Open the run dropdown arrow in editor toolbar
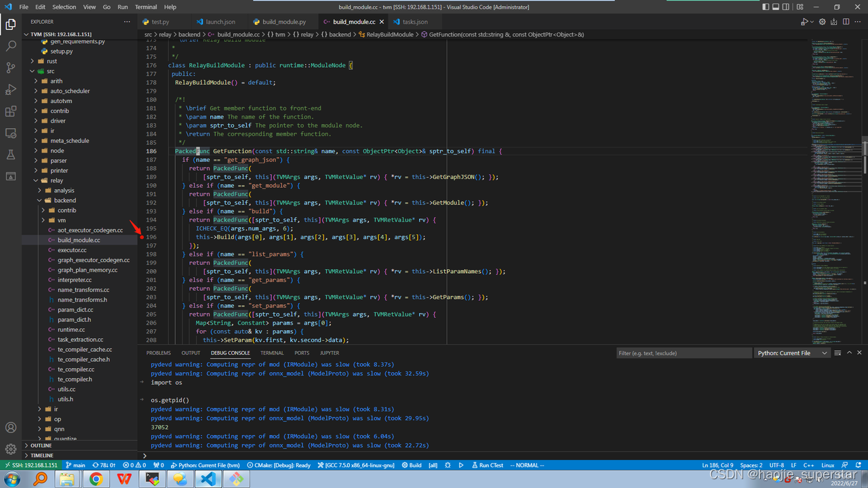Viewport: 868px width, 488px height. tap(812, 22)
